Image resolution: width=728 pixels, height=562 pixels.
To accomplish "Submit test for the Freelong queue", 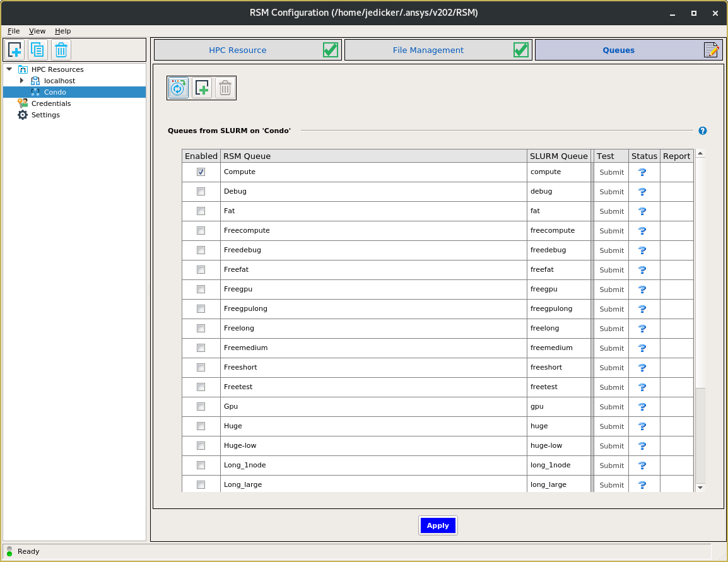I will [x=611, y=329].
